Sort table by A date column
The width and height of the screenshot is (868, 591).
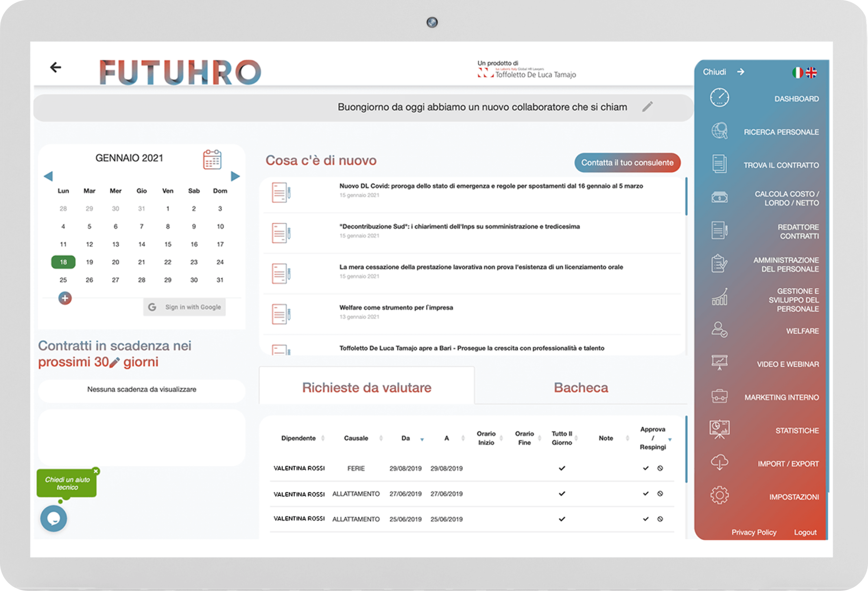click(463, 438)
